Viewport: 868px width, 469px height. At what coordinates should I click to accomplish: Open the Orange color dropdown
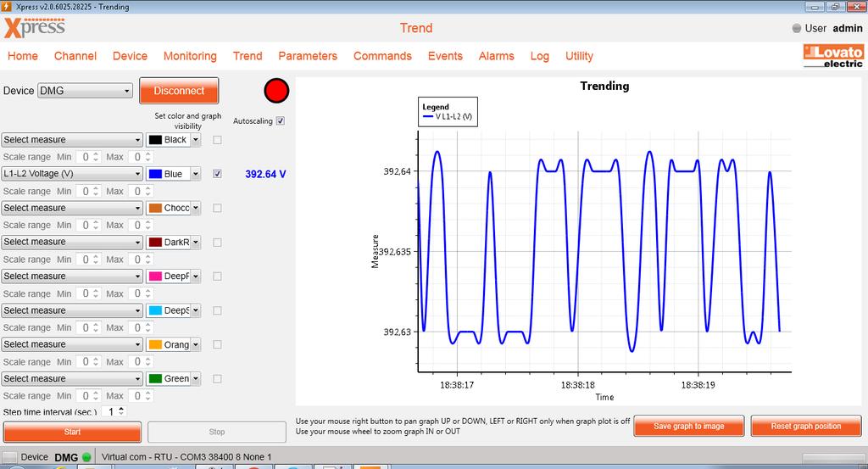click(x=173, y=344)
